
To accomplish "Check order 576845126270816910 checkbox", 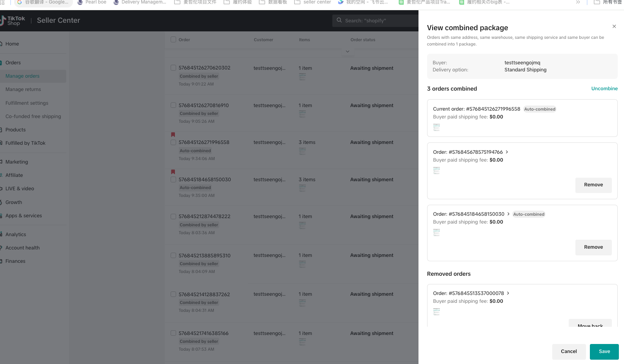I will click(x=173, y=106).
